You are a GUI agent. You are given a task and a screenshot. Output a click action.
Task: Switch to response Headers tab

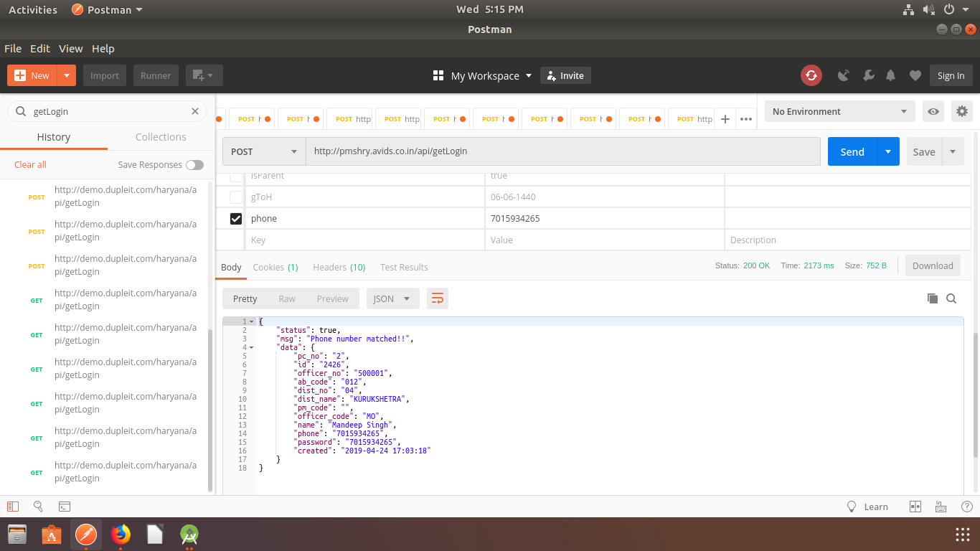[x=339, y=267]
